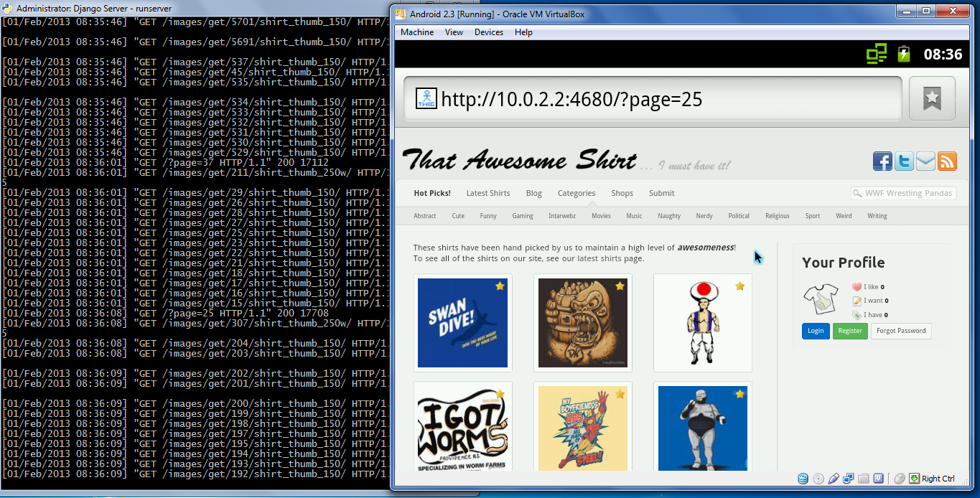Click the browser URL address field
Image resolution: width=980 pixels, height=498 pixels.
point(652,98)
